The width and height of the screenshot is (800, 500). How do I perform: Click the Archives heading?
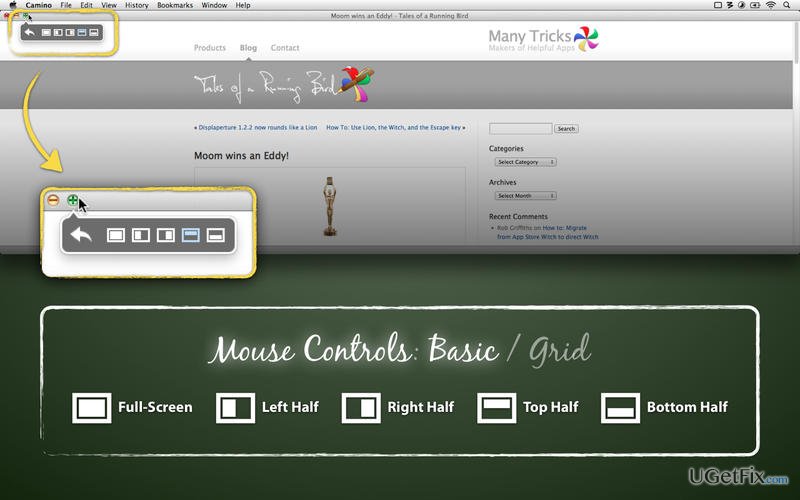[x=503, y=182]
